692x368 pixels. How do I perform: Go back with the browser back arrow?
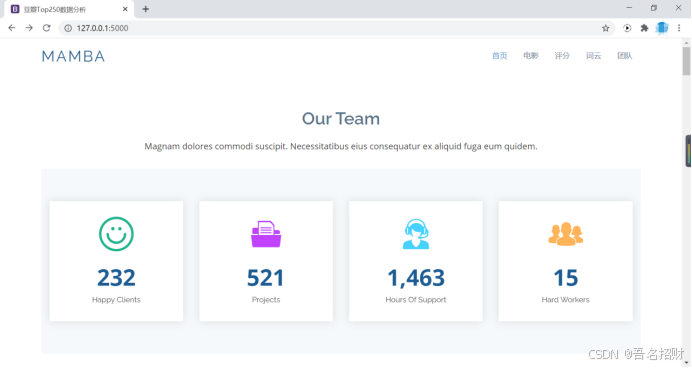pos(12,28)
